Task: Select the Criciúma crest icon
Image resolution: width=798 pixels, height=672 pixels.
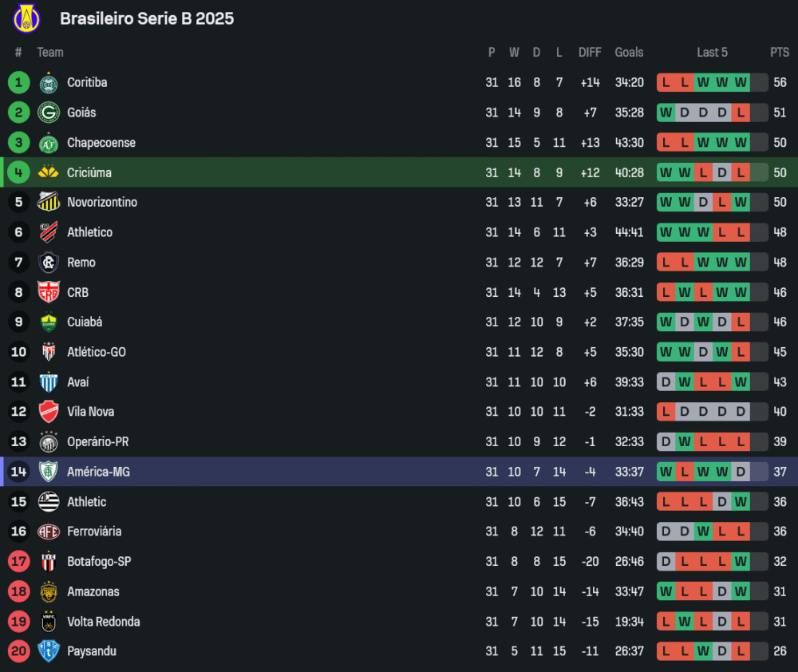Action: 49,172
